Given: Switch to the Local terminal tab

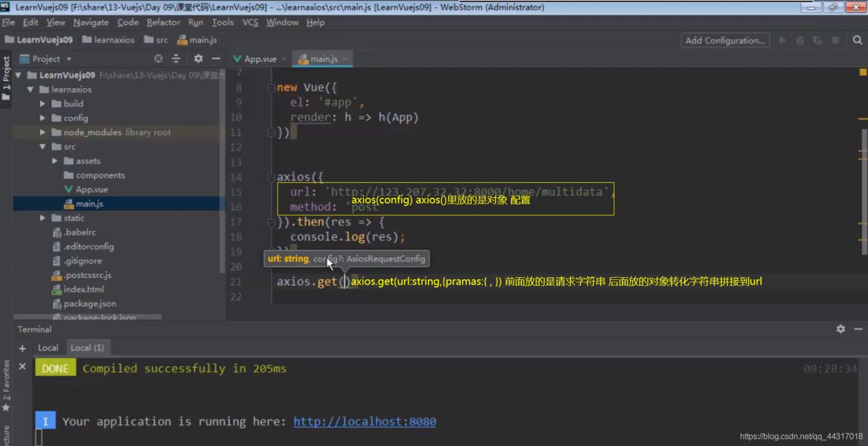Looking at the screenshot, I should 48,348.
